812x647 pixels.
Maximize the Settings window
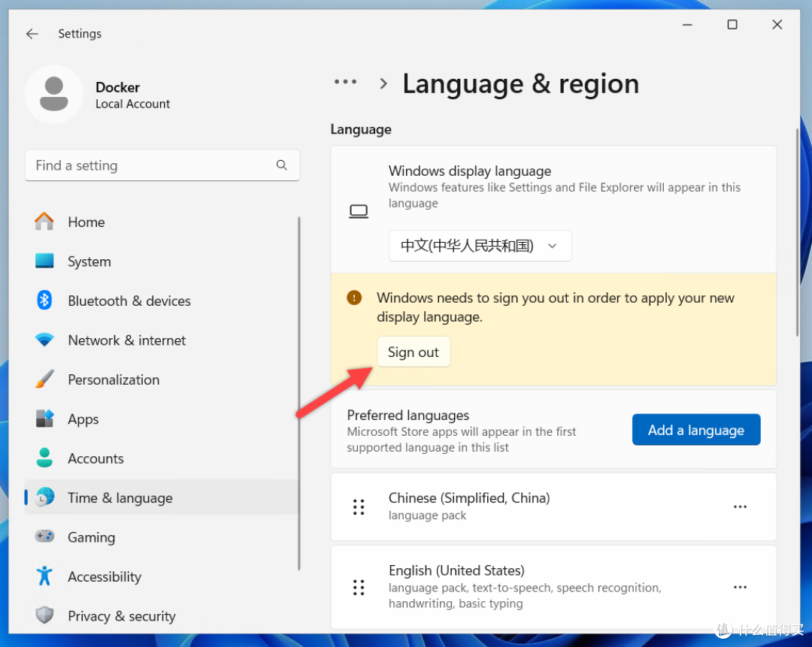click(732, 24)
